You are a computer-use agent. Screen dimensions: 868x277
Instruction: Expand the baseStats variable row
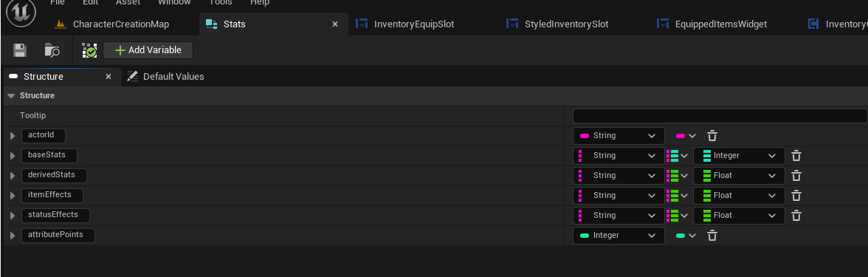[12, 156]
